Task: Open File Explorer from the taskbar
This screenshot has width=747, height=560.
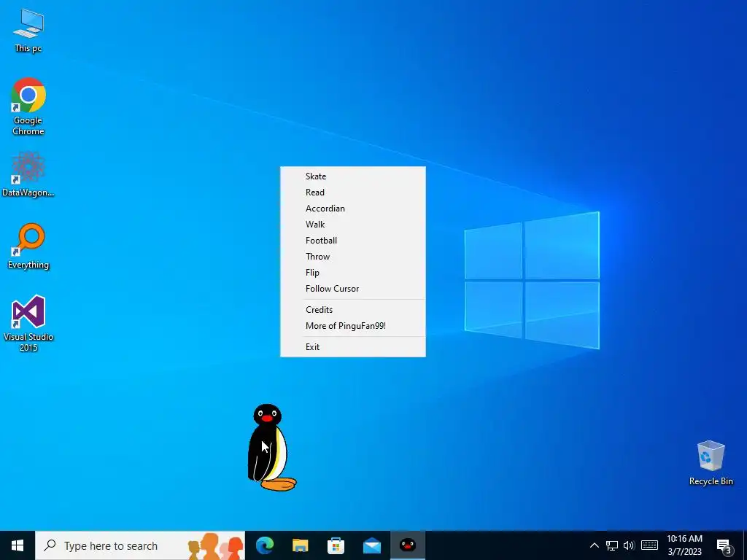Action: click(300, 545)
